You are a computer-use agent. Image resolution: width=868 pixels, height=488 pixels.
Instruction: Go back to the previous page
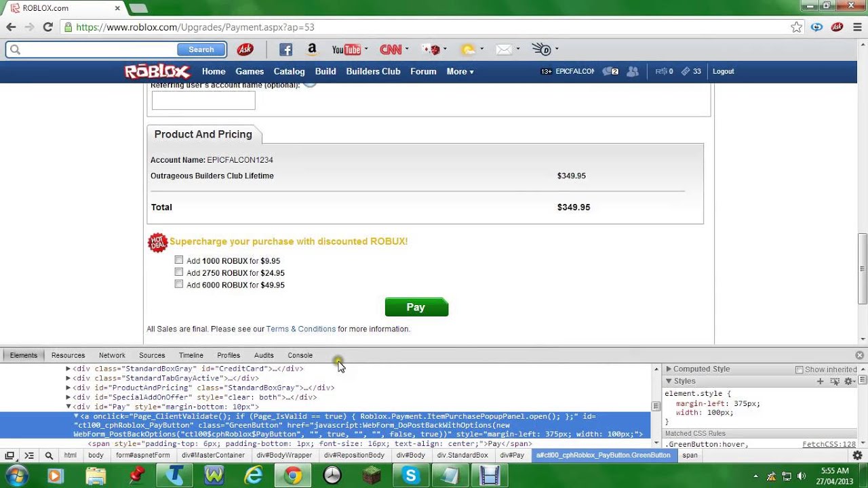point(11,27)
